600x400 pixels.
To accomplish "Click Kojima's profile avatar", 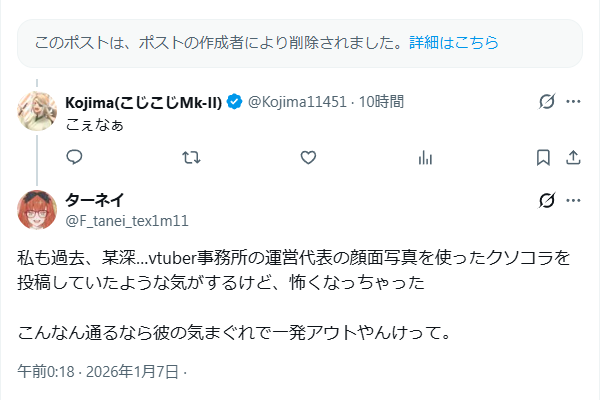I will click(38, 111).
